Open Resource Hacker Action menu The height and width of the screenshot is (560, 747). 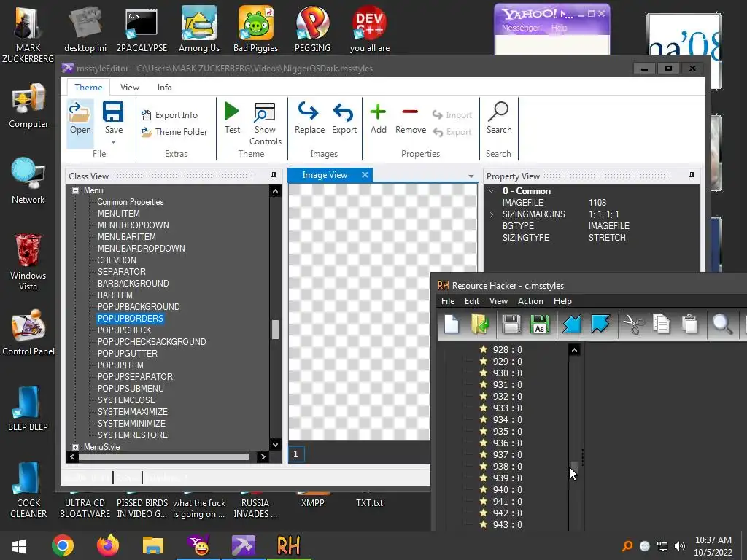point(530,301)
